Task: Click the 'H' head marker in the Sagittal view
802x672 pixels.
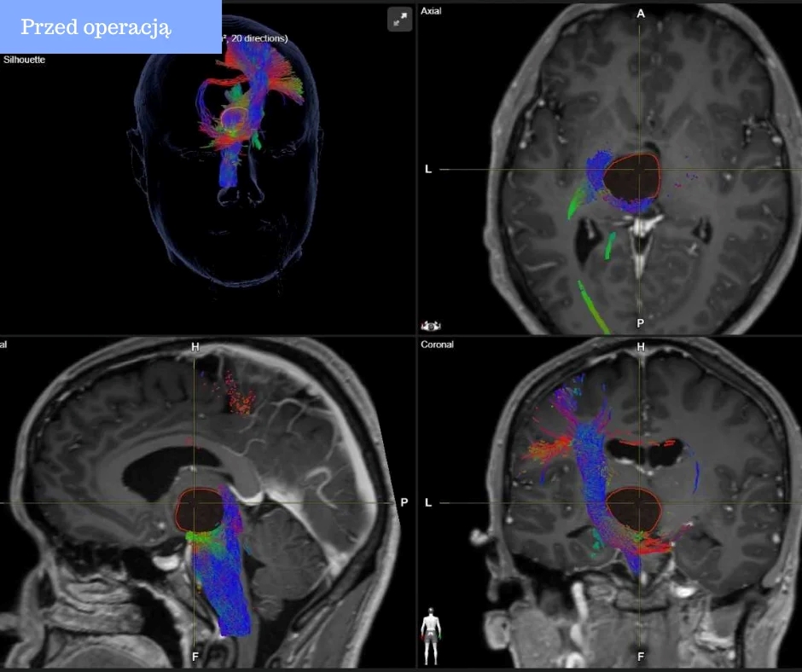Action: click(195, 347)
